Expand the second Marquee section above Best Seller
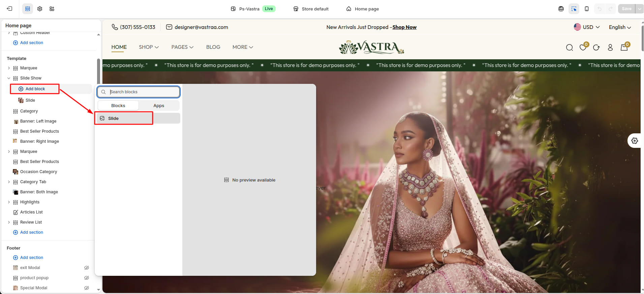The width and height of the screenshot is (644, 294). 9,152
